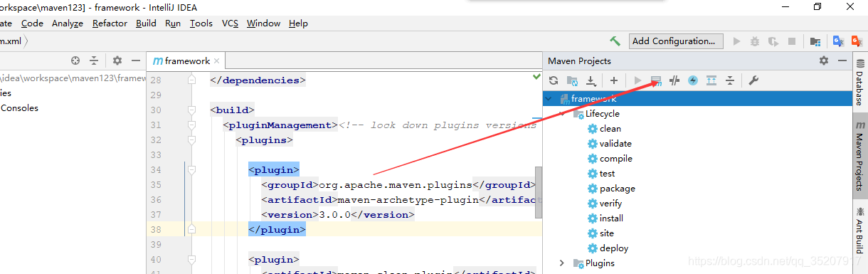Open the Build menu
Image resolution: width=868 pixels, height=274 pixels.
tap(146, 23)
